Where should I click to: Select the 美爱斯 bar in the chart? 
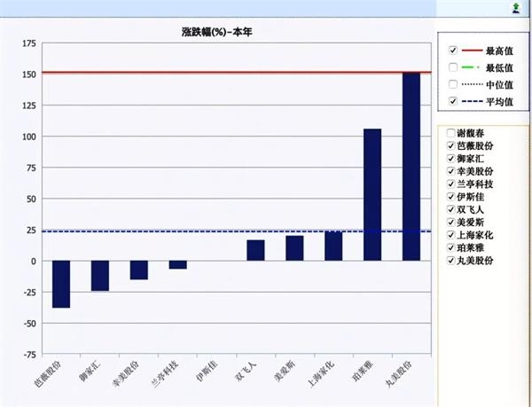tap(294, 248)
